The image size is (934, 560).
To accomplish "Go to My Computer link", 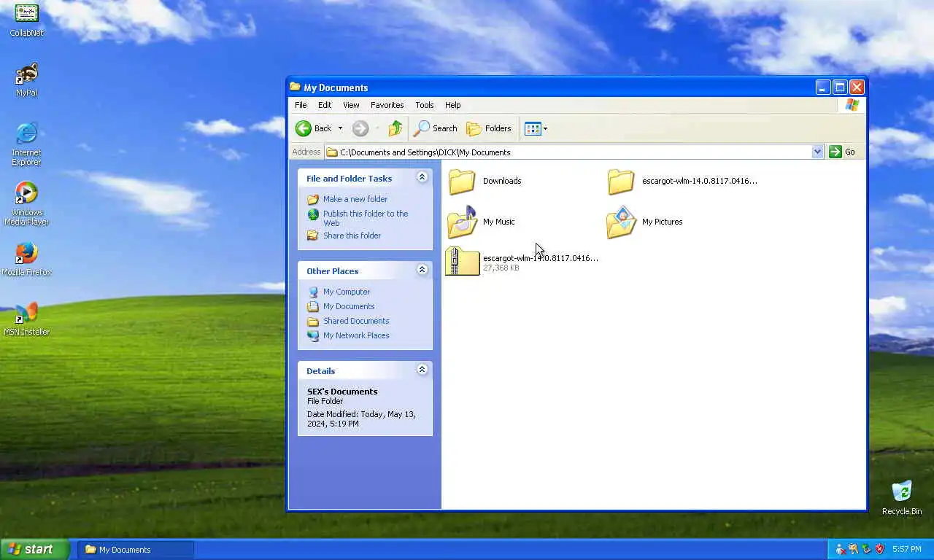I will tap(347, 292).
